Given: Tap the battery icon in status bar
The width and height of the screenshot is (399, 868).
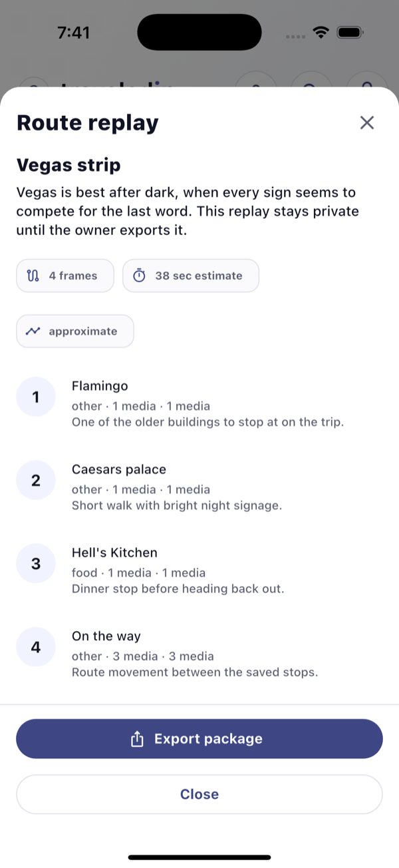Looking at the screenshot, I should pos(349,32).
